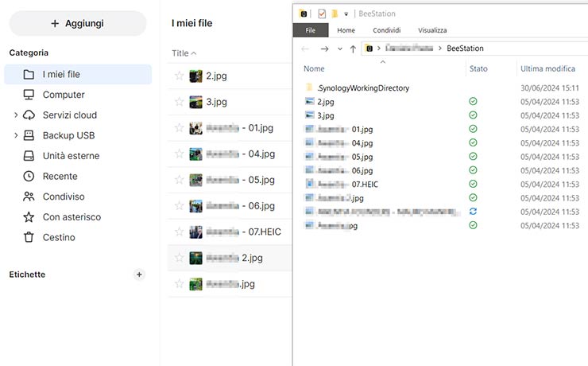Image resolution: width=588 pixels, height=366 pixels.
Task: Switch to the Visualizza tab
Action: click(432, 30)
